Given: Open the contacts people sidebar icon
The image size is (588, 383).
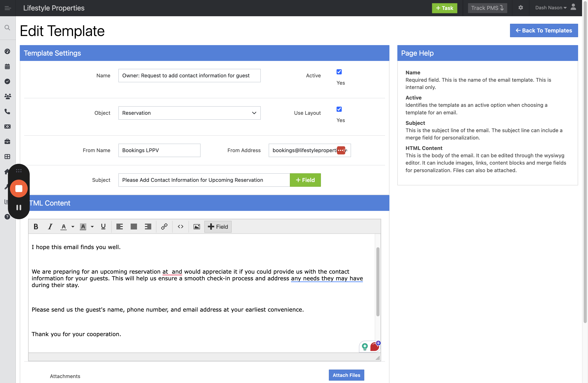Looking at the screenshot, I should click(x=8, y=96).
